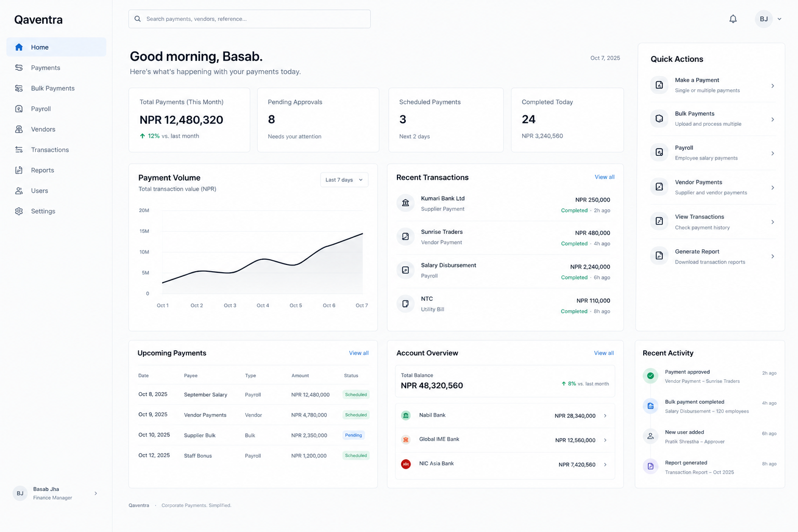Open the Last 7 days dropdown
The width and height of the screenshot is (798, 532).
[x=344, y=180]
